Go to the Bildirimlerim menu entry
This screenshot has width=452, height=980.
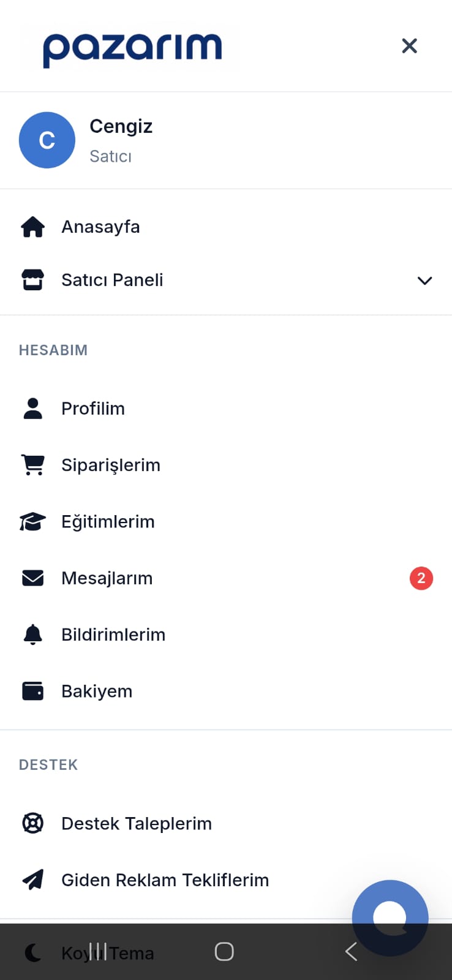pyautogui.click(x=113, y=635)
